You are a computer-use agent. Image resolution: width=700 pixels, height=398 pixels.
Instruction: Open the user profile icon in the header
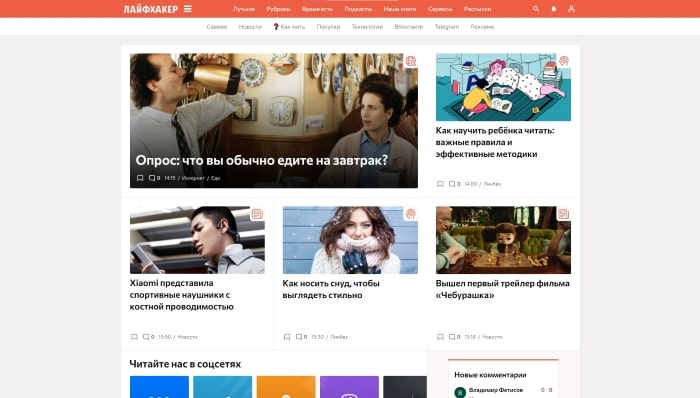point(571,9)
